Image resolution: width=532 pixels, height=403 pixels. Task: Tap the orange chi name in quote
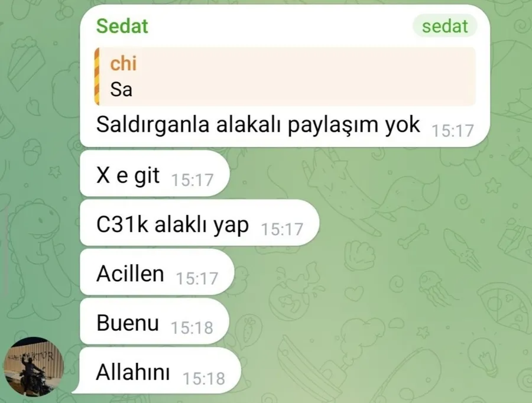pos(123,63)
